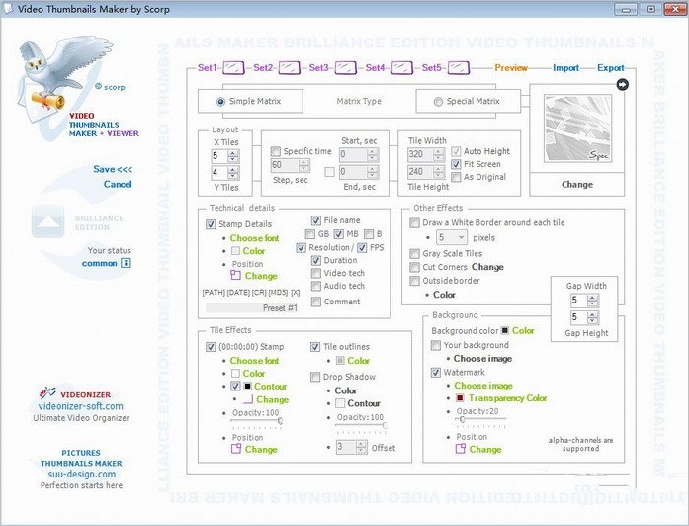This screenshot has height=526, width=689.
Task: Click the status info icon beside common
Action: click(126, 263)
